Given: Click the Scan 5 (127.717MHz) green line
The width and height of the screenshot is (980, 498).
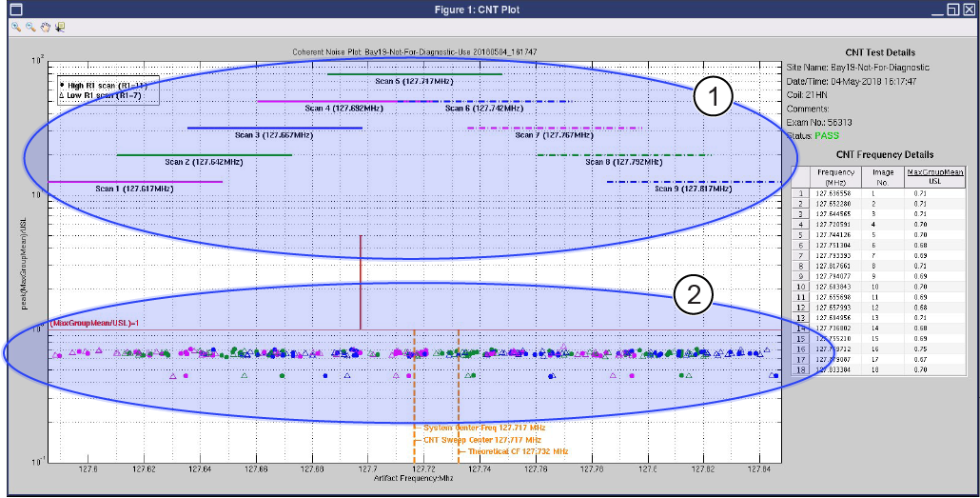Looking at the screenshot, I should coord(414,73).
